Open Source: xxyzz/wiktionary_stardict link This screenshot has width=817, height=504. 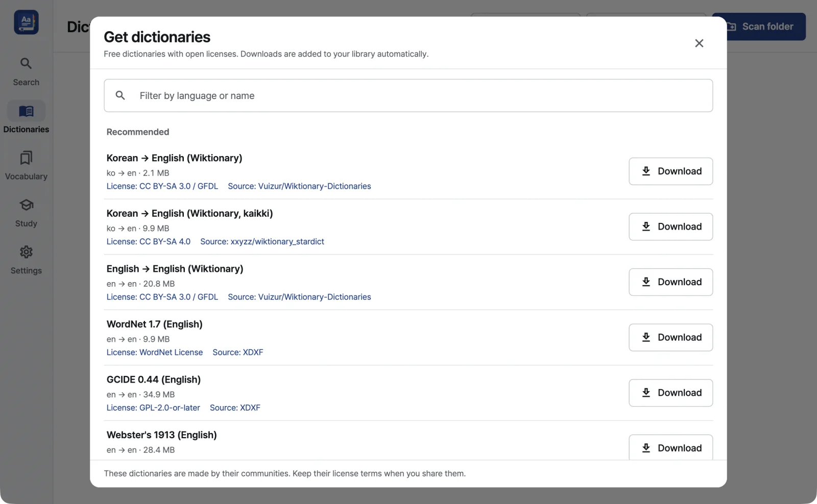pos(262,241)
